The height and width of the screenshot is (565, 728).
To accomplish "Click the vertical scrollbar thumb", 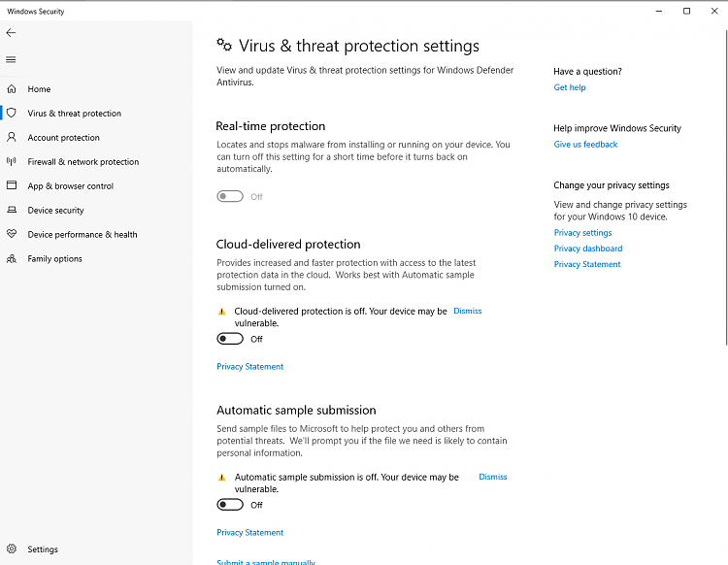I will click(726, 187).
